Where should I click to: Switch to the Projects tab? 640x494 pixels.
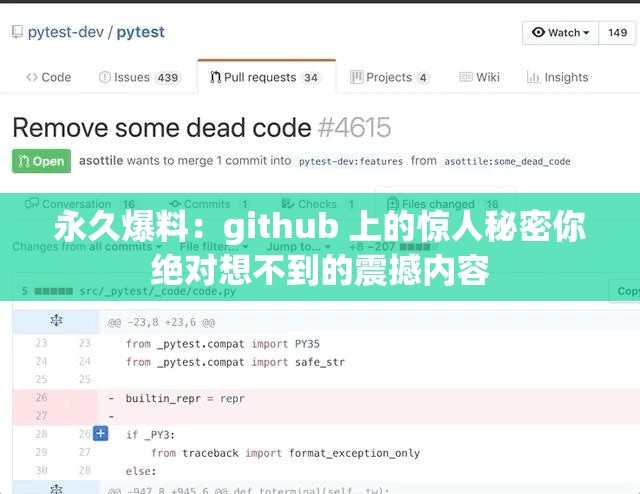click(x=389, y=77)
